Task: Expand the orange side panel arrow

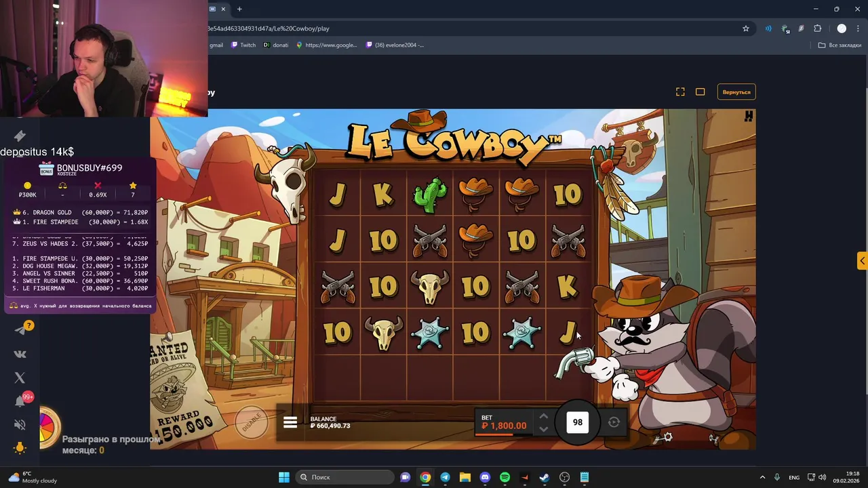Action: point(862,261)
